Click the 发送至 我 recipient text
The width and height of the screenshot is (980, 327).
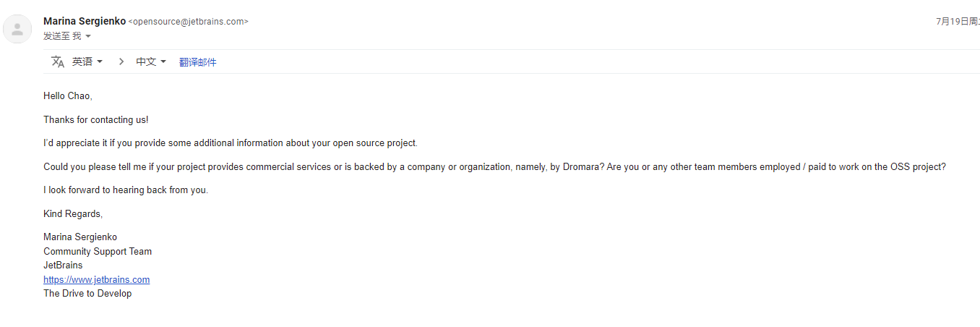[x=62, y=36]
